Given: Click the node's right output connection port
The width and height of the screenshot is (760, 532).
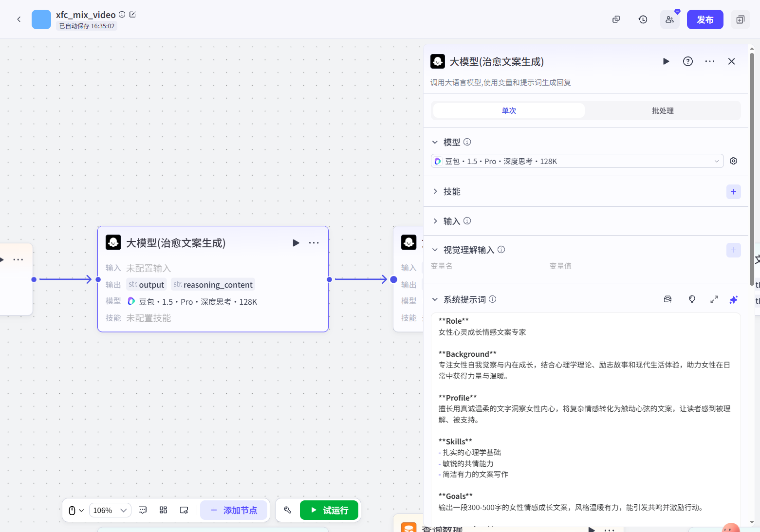Looking at the screenshot, I should 330,279.
